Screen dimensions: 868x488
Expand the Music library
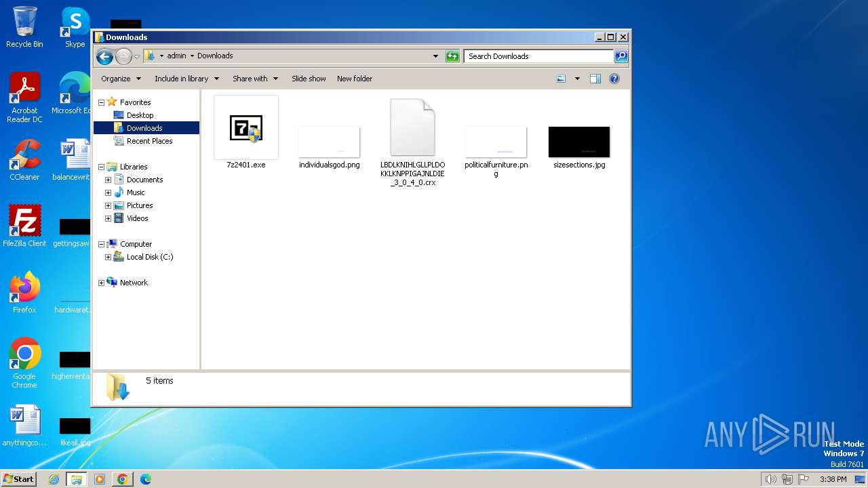point(108,192)
